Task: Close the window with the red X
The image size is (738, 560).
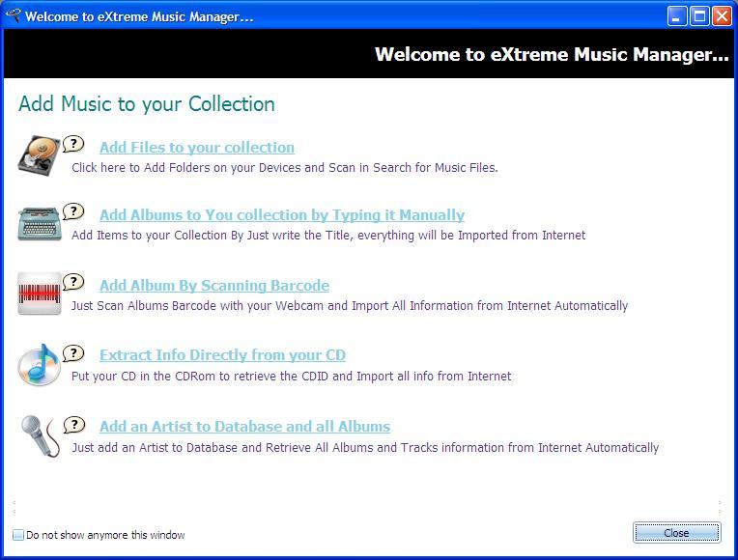Action: coord(722,16)
